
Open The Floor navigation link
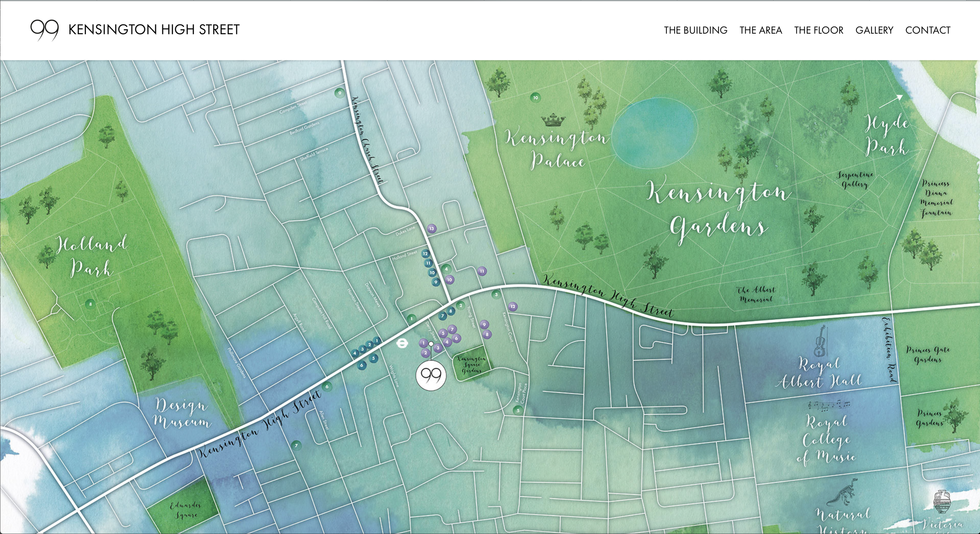pos(818,30)
